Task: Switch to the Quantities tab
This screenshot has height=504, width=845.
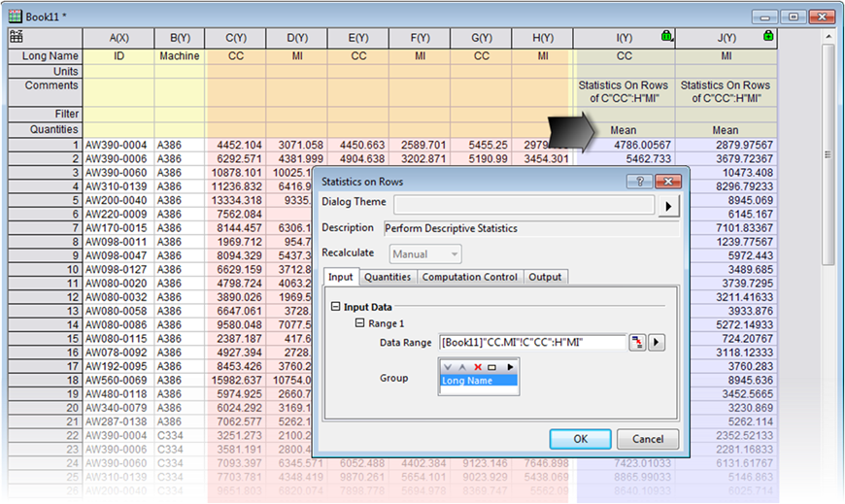Action: click(388, 277)
